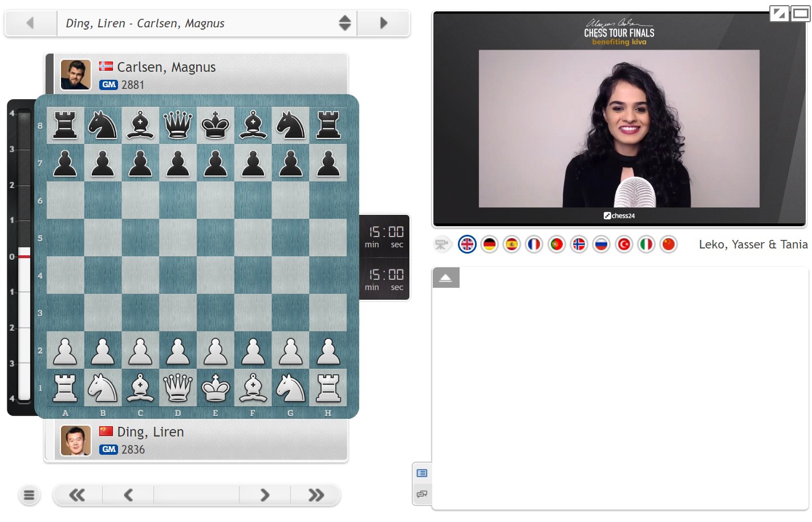
Task: Open Magnus Carlsen's avatar photo
Action: 76,75
